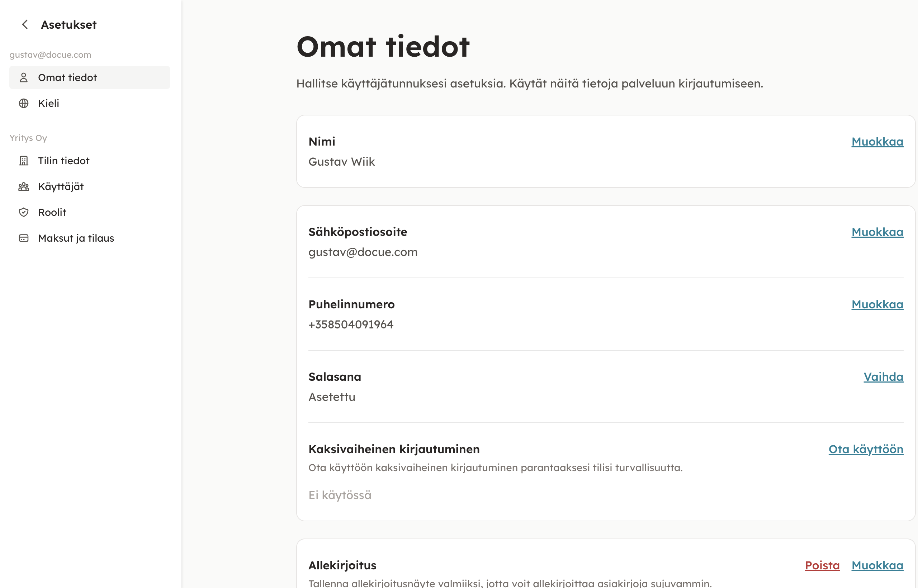Click the back arrow next to Asetukset

[x=25, y=25]
